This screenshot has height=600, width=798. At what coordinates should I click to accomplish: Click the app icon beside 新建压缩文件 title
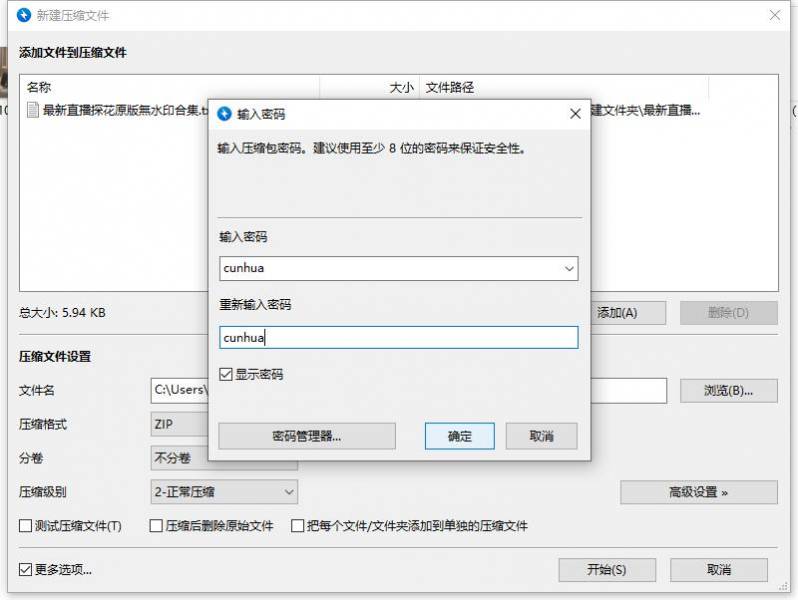23,16
